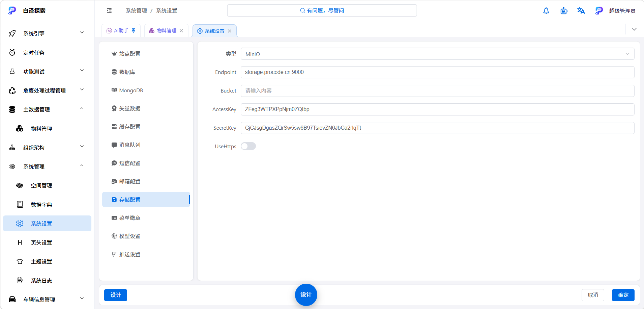Click the 确定 button
The image size is (644, 309).
[623, 295]
